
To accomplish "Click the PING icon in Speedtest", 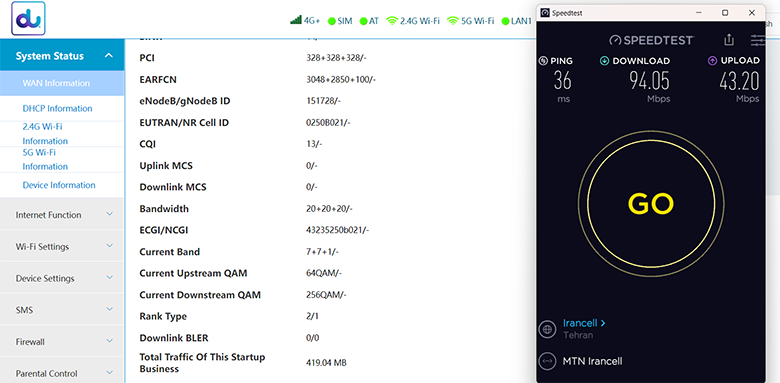I will point(543,61).
